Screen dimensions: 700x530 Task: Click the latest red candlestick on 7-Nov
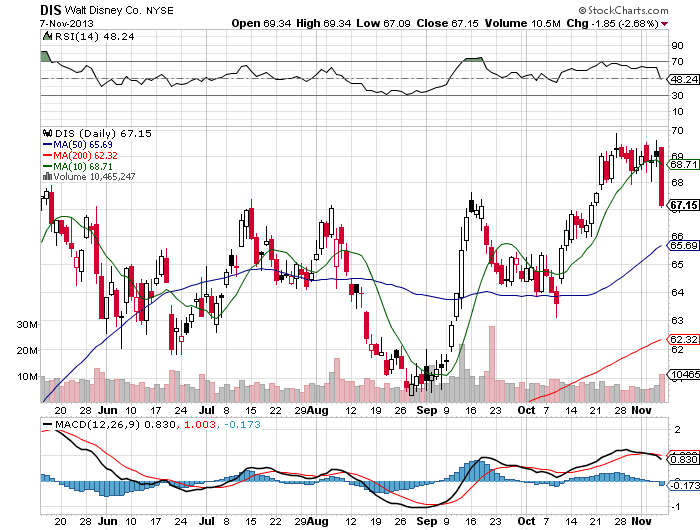[x=662, y=177]
